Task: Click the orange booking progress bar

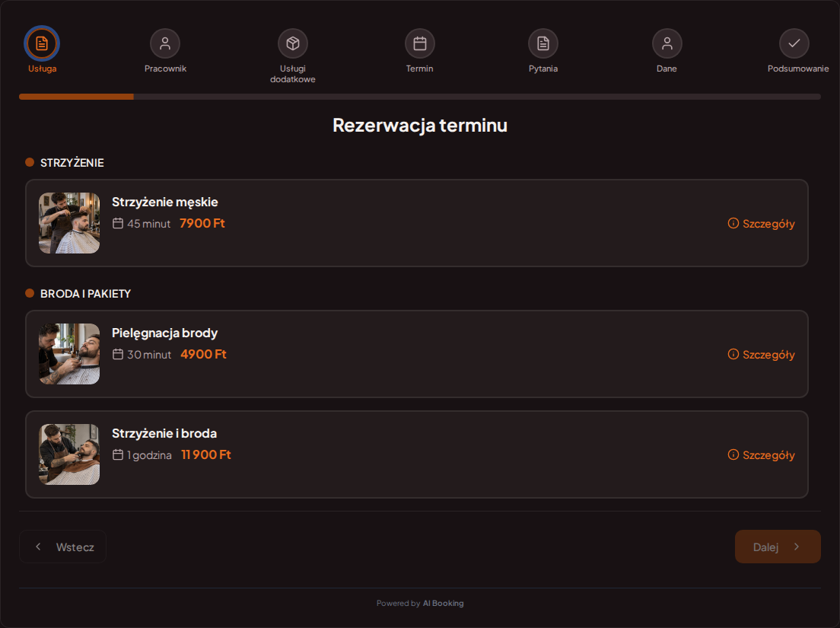Action: tap(76, 97)
